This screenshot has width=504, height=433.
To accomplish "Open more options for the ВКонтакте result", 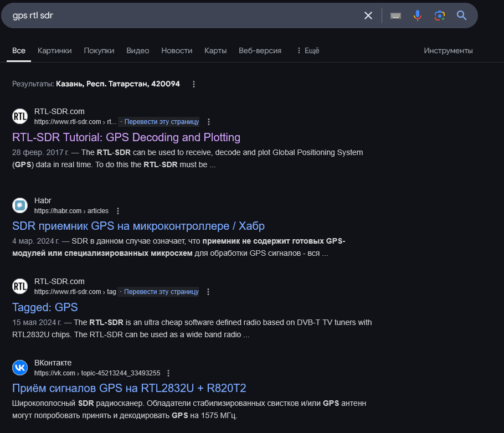I will 168,373.
